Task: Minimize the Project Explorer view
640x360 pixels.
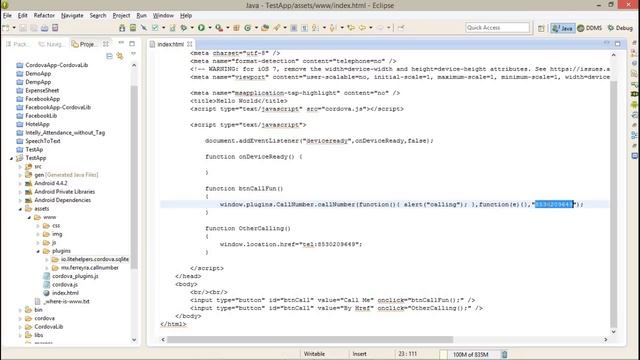Action: pos(121,43)
